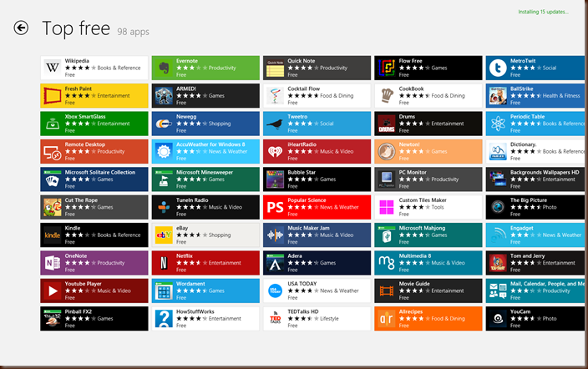Select the Flow Free game tile
The height and width of the screenshot is (369, 588).
(428, 68)
